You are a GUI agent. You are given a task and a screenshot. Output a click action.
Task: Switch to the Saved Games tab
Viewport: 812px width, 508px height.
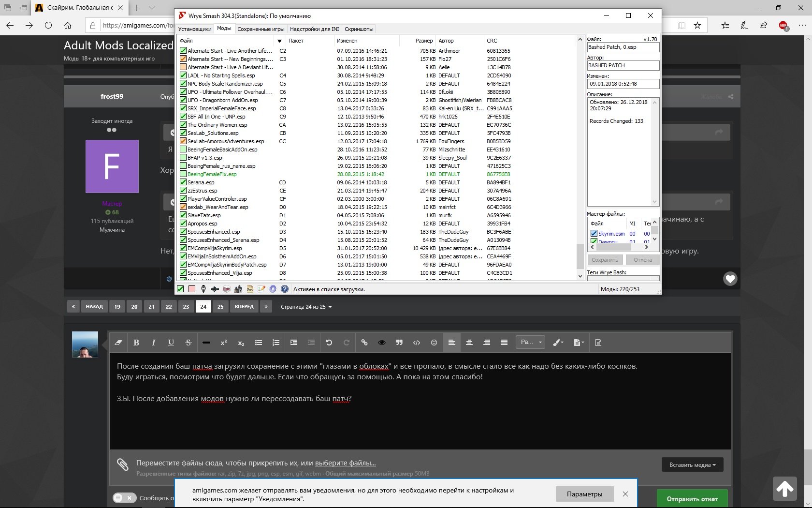tap(261, 29)
